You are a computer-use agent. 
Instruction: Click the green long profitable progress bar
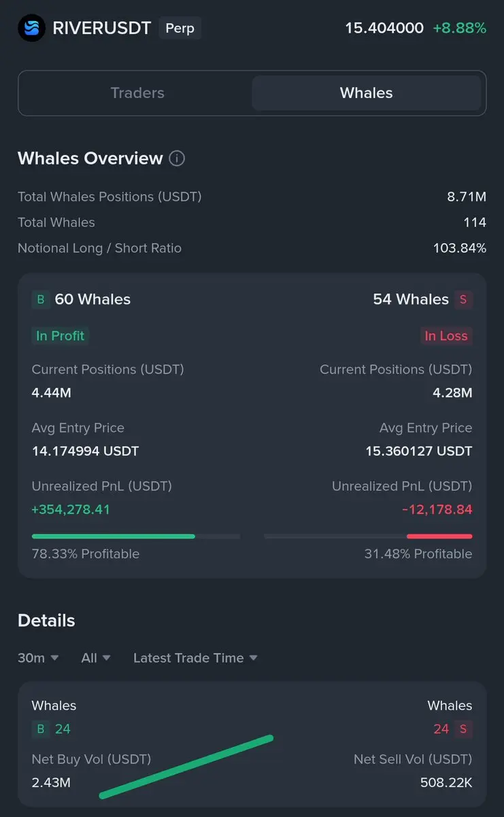(114, 536)
